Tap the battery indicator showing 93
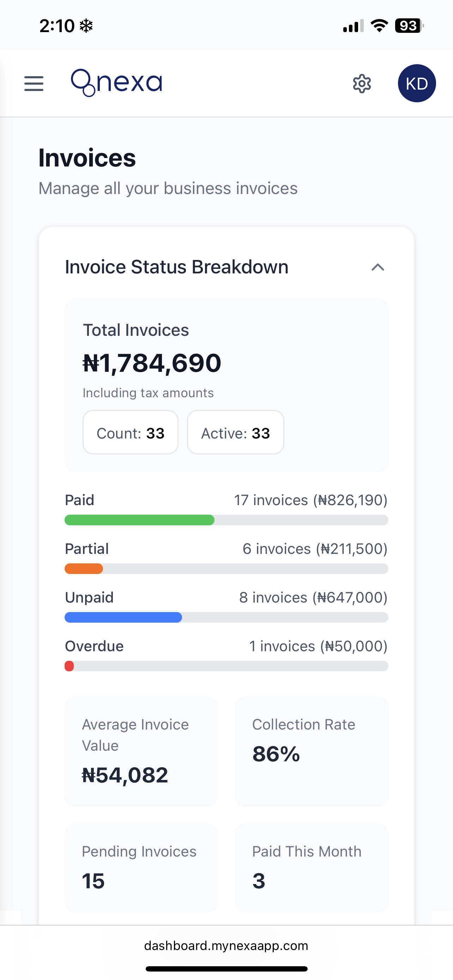The height and width of the screenshot is (980, 453). (409, 26)
